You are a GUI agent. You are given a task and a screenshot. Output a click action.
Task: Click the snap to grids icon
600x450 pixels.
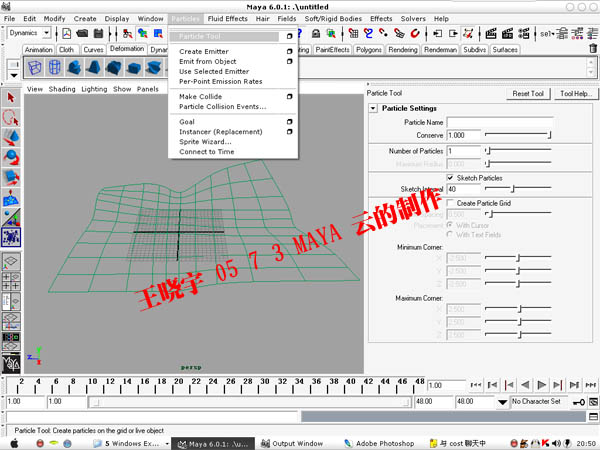[x=353, y=34]
